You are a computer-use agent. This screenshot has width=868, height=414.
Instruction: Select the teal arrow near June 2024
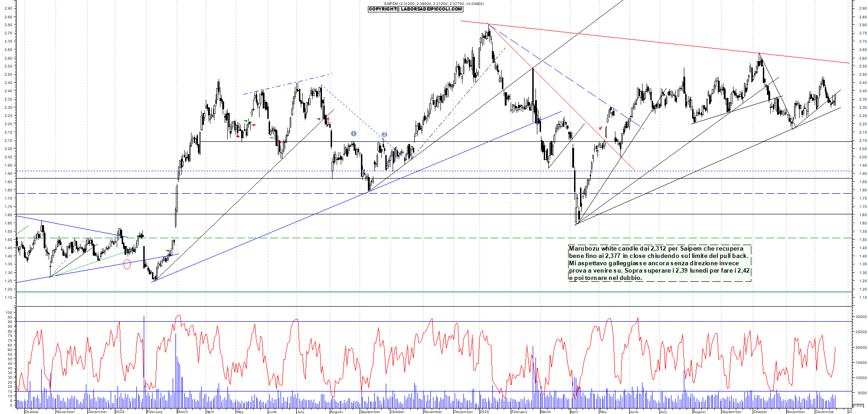click(x=271, y=137)
